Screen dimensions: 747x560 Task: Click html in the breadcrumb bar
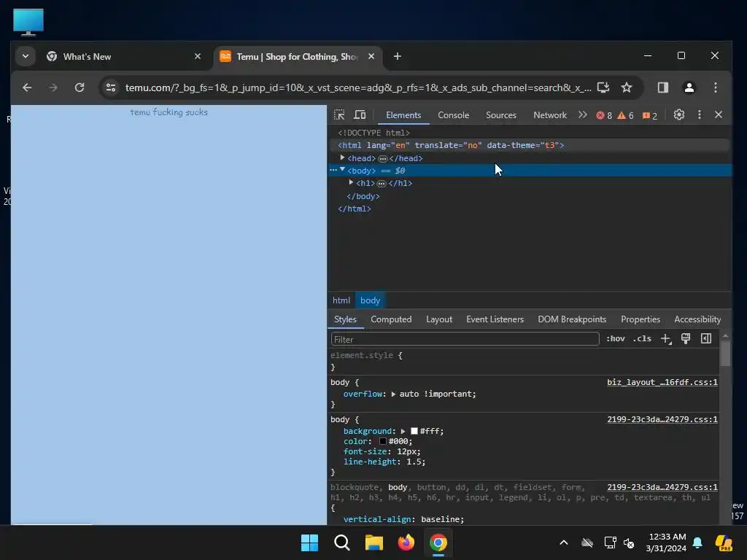341,300
